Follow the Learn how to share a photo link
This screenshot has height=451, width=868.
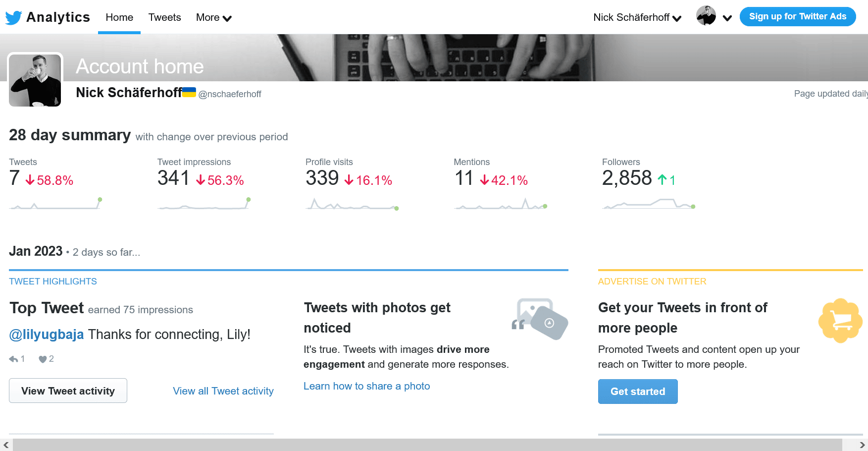pyautogui.click(x=366, y=386)
